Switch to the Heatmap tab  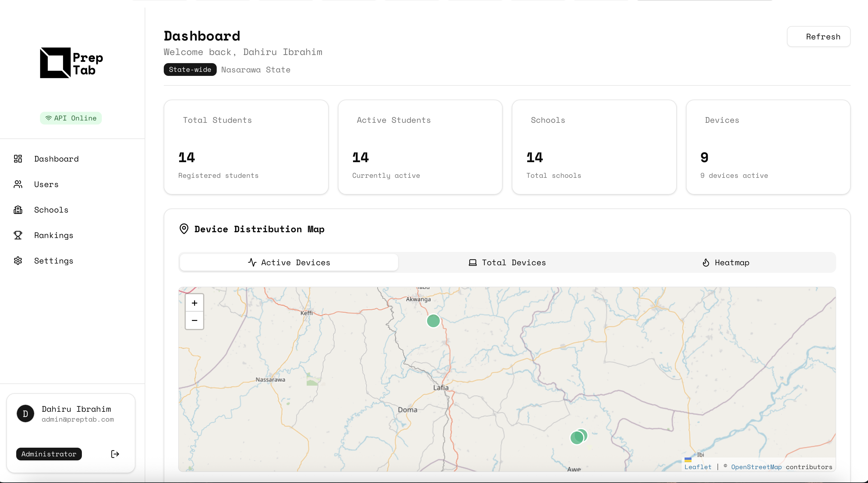coord(726,263)
